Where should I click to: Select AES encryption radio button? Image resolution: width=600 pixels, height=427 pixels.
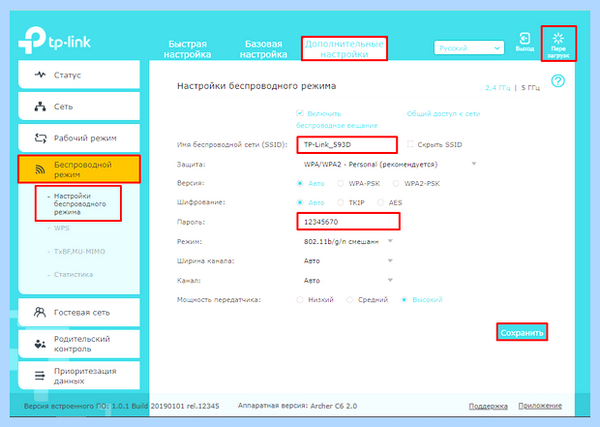[380, 202]
